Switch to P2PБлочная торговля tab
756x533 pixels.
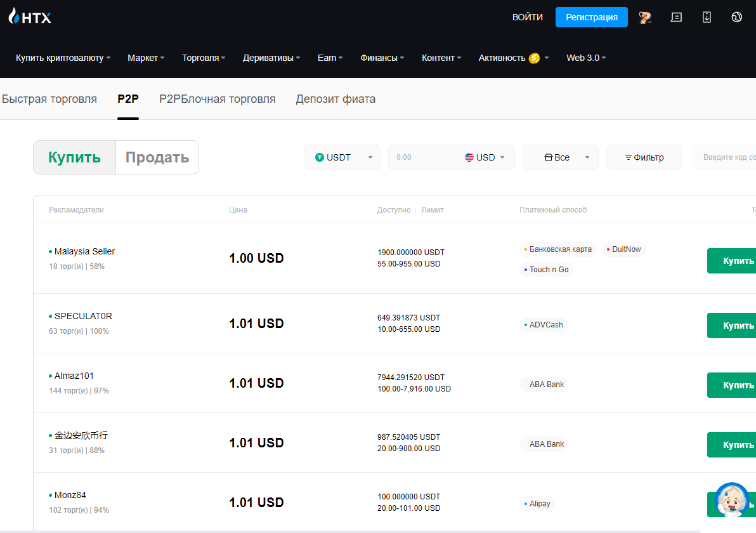tap(218, 99)
